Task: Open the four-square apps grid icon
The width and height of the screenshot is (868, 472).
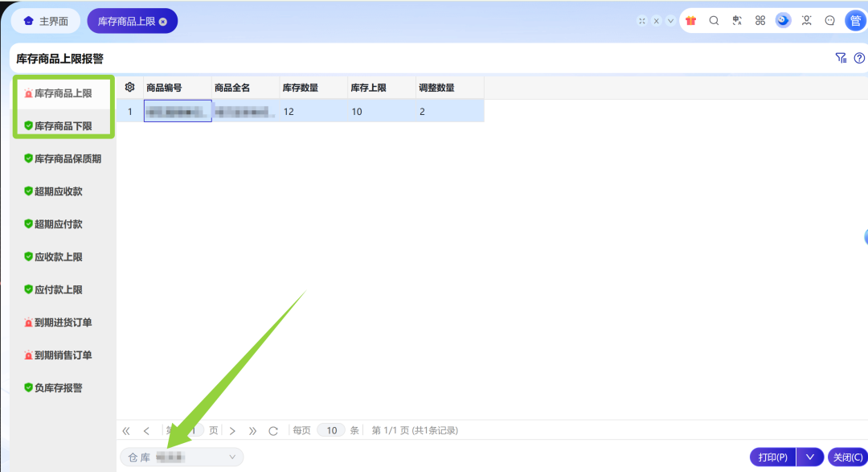Action: point(760,21)
